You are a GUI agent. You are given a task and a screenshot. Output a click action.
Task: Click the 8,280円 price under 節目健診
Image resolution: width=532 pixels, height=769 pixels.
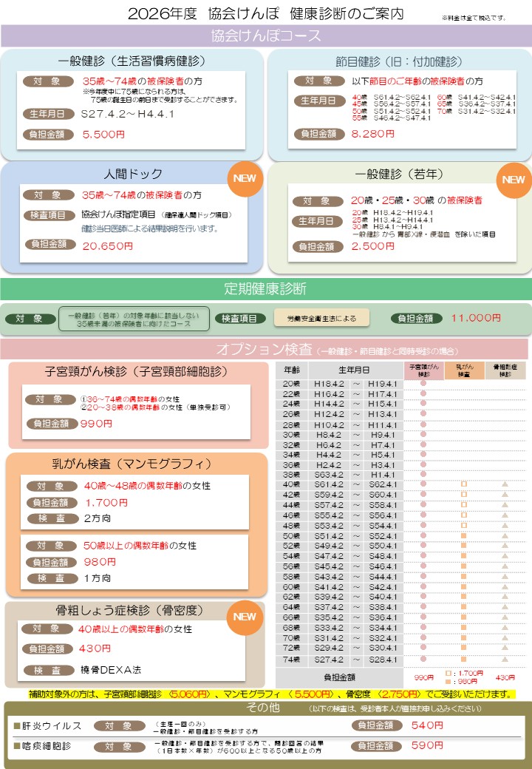[x=375, y=134]
